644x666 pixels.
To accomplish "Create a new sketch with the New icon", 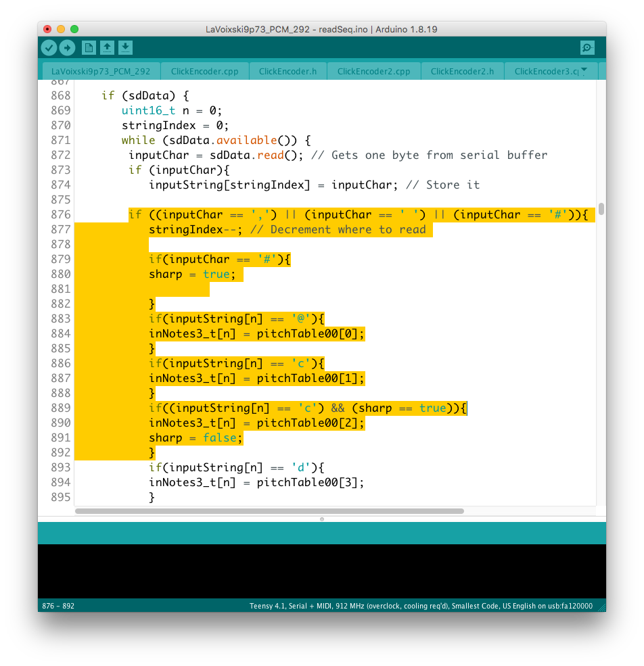I will tap(89, 47).
